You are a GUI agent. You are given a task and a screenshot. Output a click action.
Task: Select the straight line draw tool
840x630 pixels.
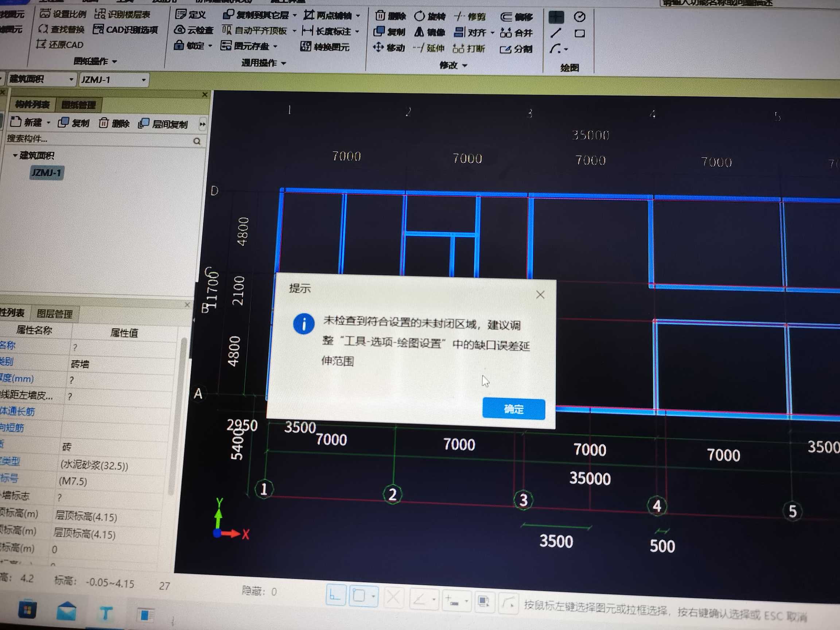(556, 34)
